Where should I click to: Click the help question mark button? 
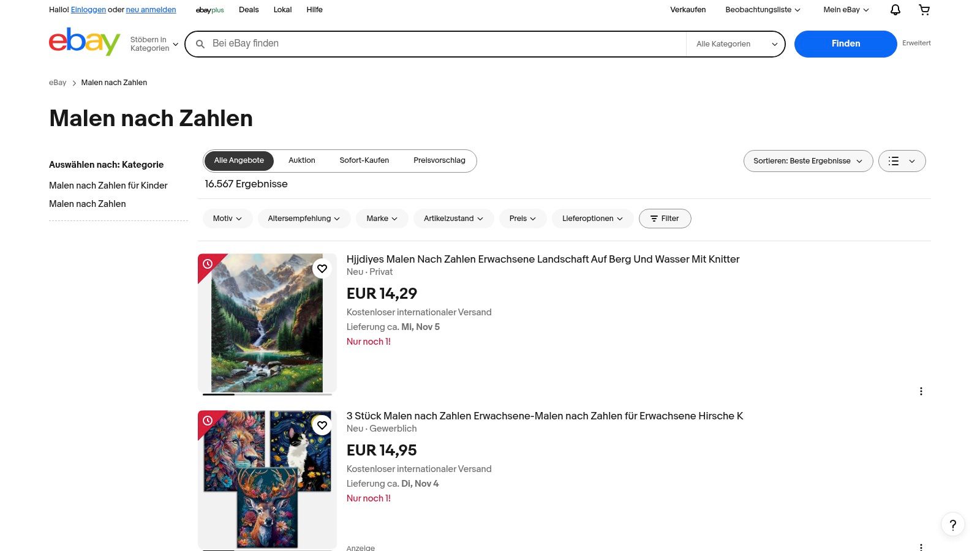[952, 525]
